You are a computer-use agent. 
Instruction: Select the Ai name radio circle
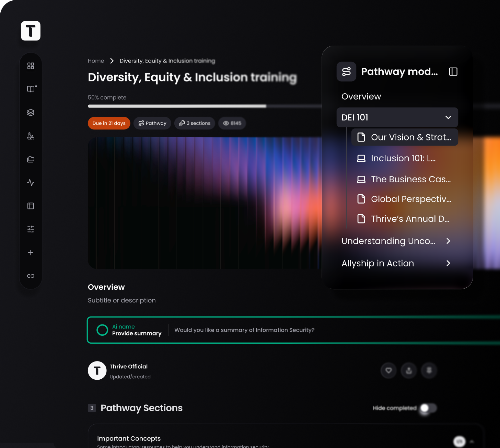coord(102,330)
